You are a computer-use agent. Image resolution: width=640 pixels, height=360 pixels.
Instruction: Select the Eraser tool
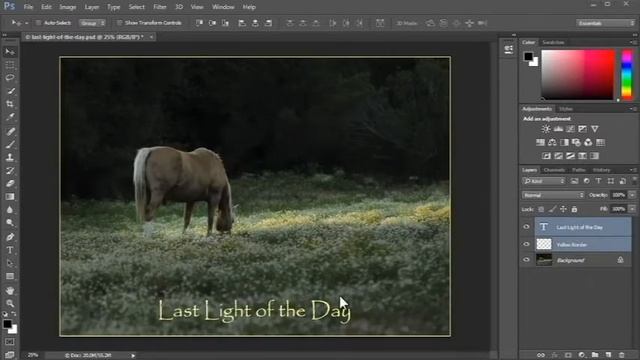[10, 184]
